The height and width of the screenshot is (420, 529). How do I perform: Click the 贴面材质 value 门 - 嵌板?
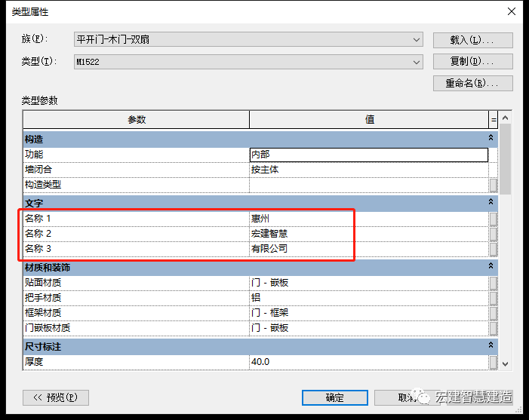(369, 283)
